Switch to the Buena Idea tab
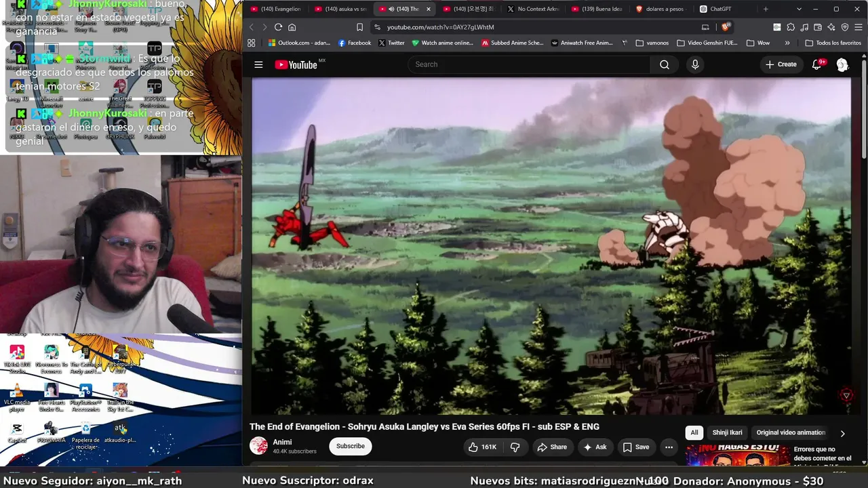This screenshot has height=488, width=868. pos(597,9)
